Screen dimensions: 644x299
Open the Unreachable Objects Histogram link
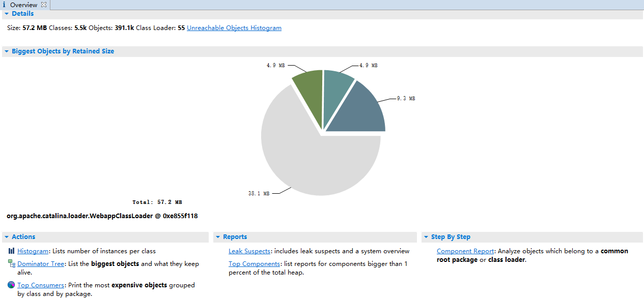tap(234, 28)
